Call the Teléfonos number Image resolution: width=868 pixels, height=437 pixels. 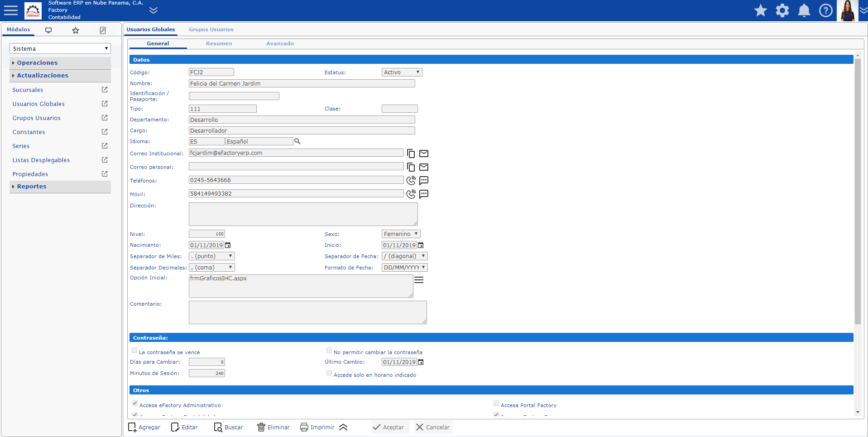tap(411, 181)
